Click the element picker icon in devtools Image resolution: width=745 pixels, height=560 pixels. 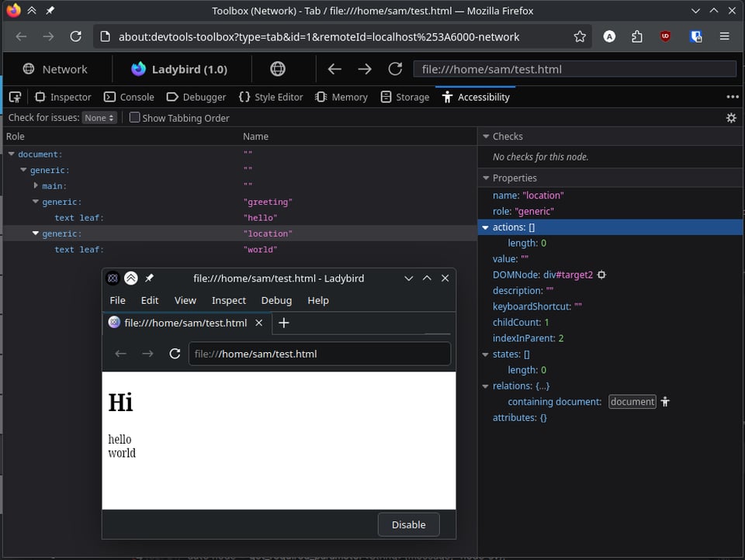15,97
